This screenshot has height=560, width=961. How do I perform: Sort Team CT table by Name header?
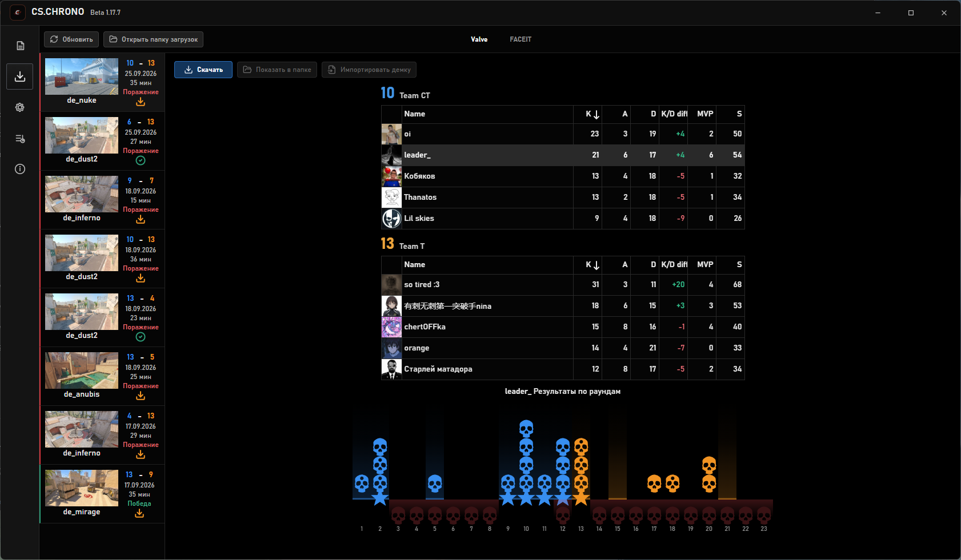coord(487,114)
